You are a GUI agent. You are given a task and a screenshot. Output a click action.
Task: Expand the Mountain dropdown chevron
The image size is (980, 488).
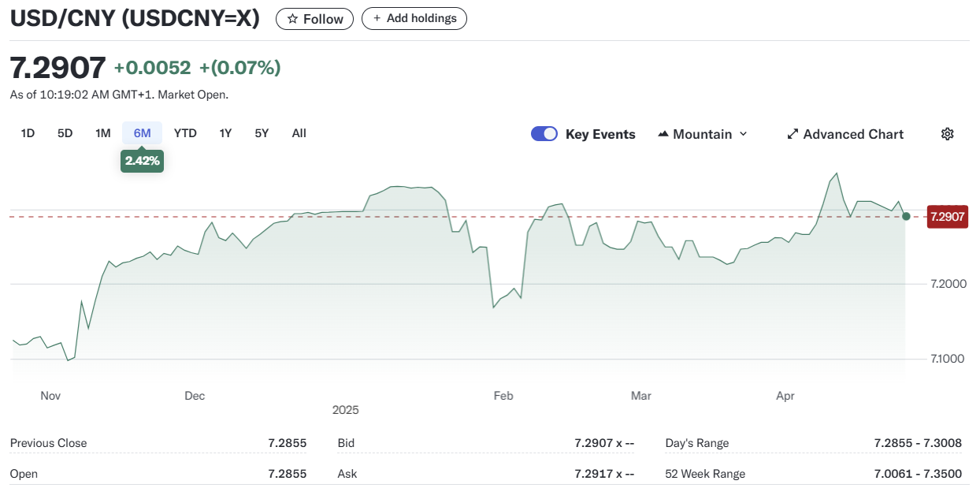(742, 134)
